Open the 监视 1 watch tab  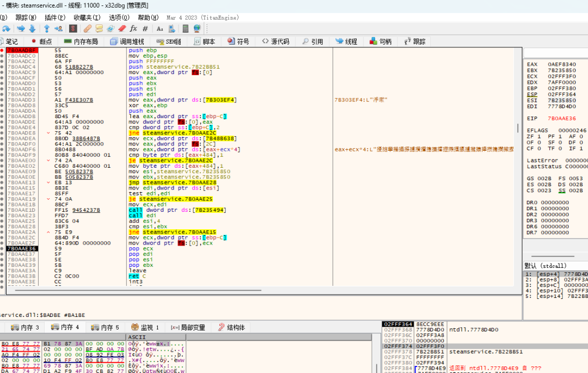(x=145, y=327)
